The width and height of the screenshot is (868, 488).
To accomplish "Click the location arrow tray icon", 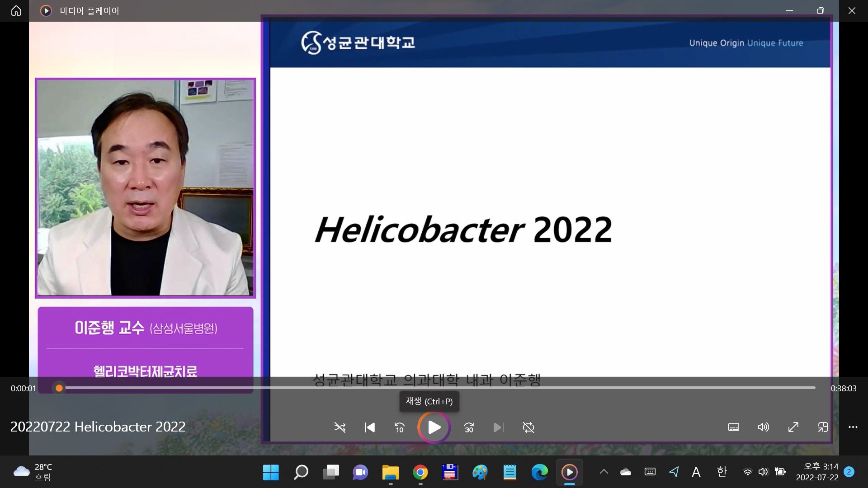I will (x=674, y=472).
